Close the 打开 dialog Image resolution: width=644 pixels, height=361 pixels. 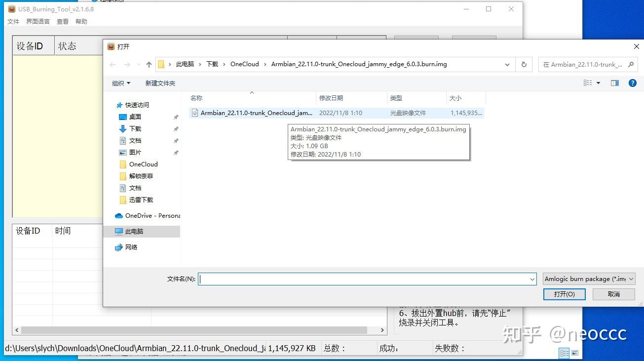coord(636,46)
